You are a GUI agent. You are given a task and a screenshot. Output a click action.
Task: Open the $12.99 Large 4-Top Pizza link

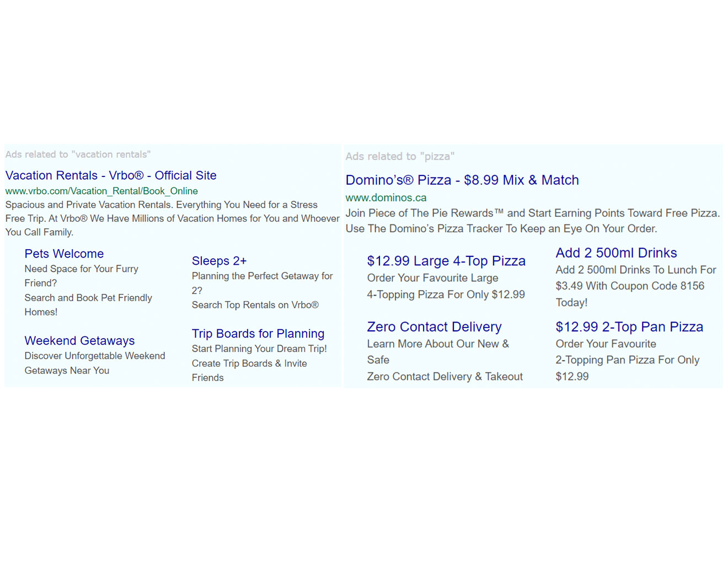point(446,261)
